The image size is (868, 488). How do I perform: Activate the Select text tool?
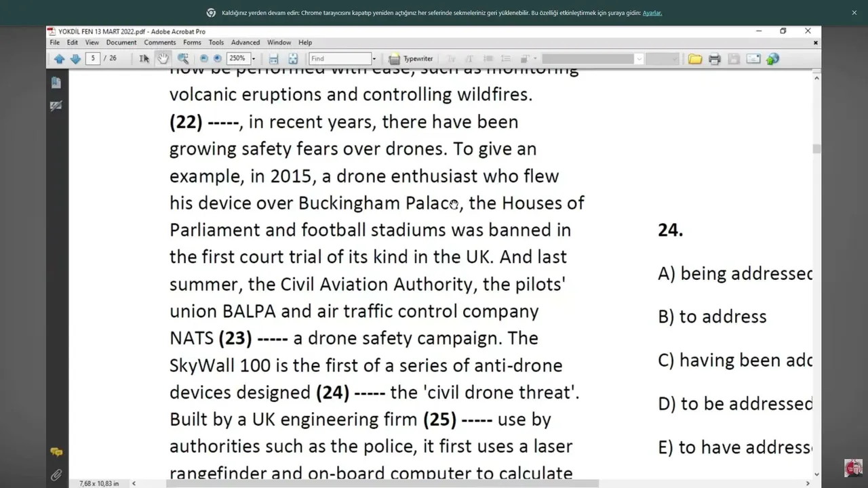pos(144,59)
